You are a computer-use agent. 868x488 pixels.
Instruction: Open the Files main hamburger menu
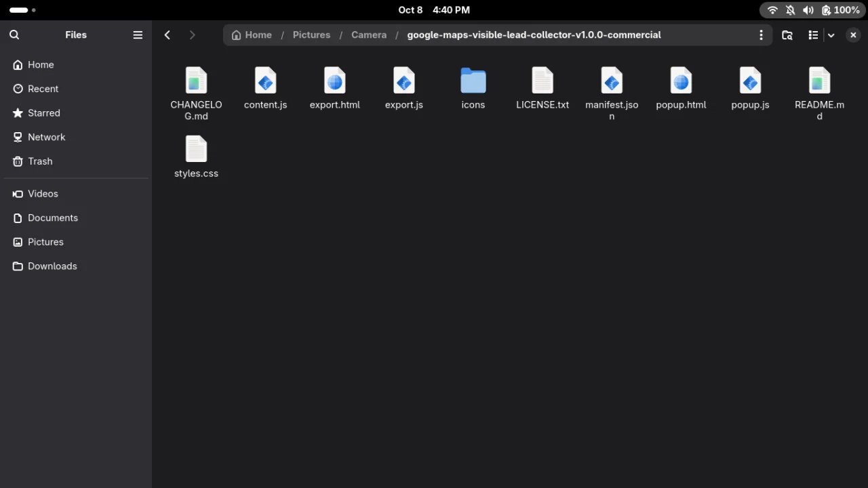(x=138, y=35)
